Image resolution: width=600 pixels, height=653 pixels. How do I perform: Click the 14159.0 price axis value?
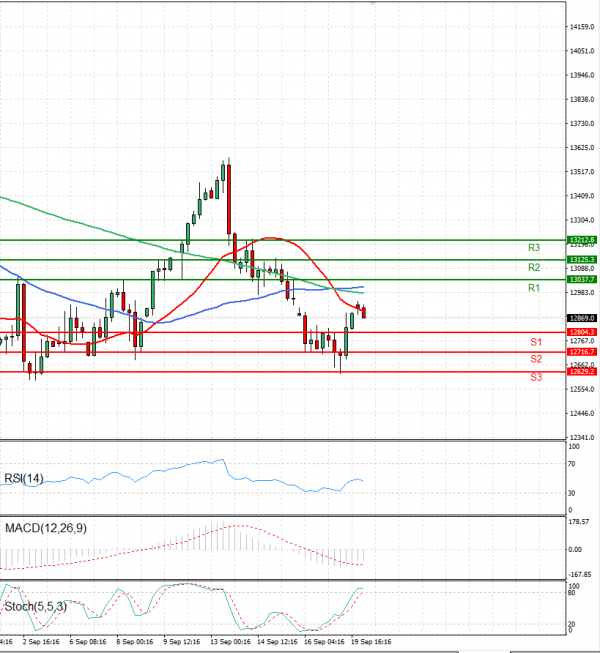(x=582, y=27)
